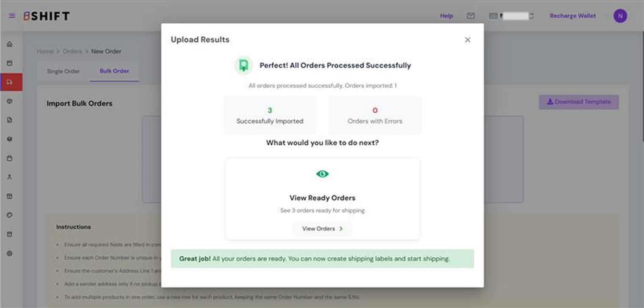The height and width of the screenshot is (308, 644).
Task: Select the Bulk Order tab
Action: pos(114,71)
